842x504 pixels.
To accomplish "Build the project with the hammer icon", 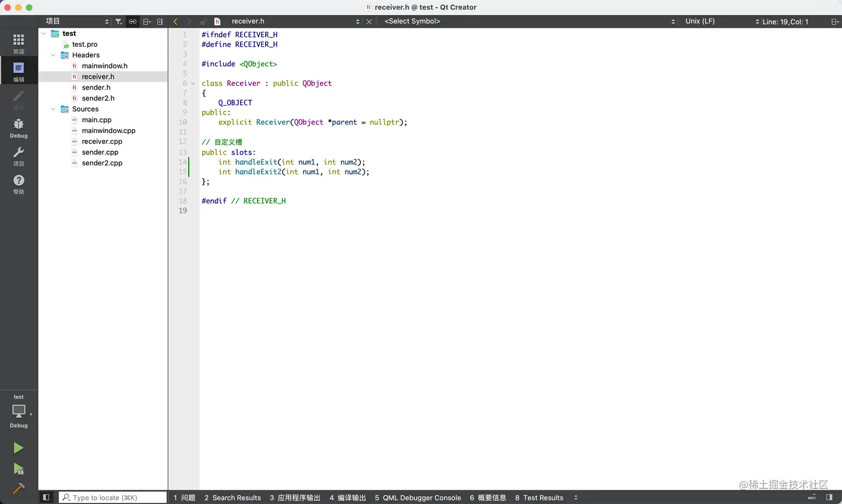I will 18,488.
